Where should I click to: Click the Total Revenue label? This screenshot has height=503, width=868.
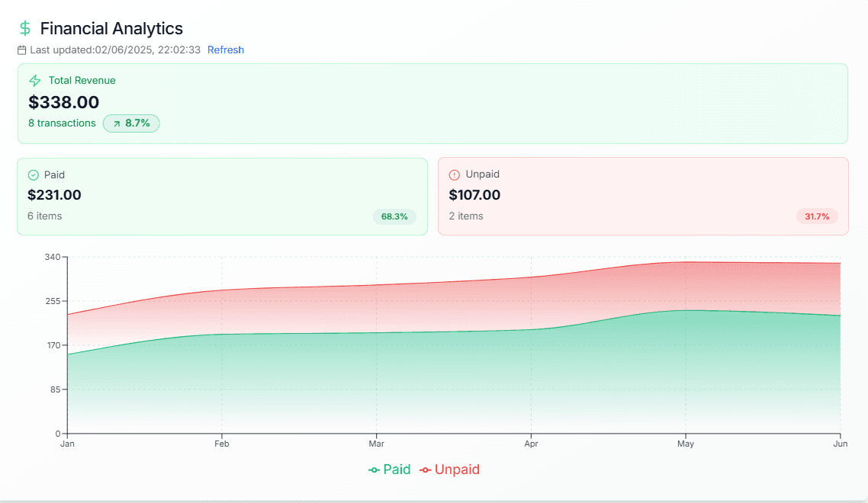[82, 80]
